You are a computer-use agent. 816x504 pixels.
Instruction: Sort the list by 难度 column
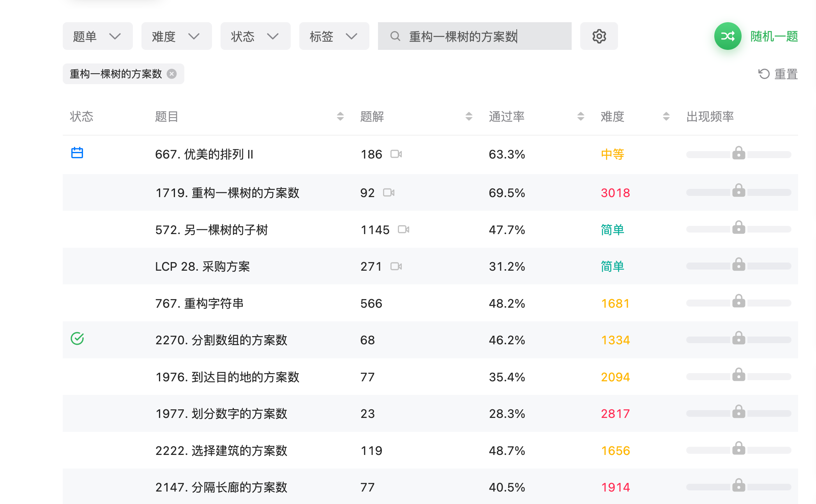tap(613, 116)
